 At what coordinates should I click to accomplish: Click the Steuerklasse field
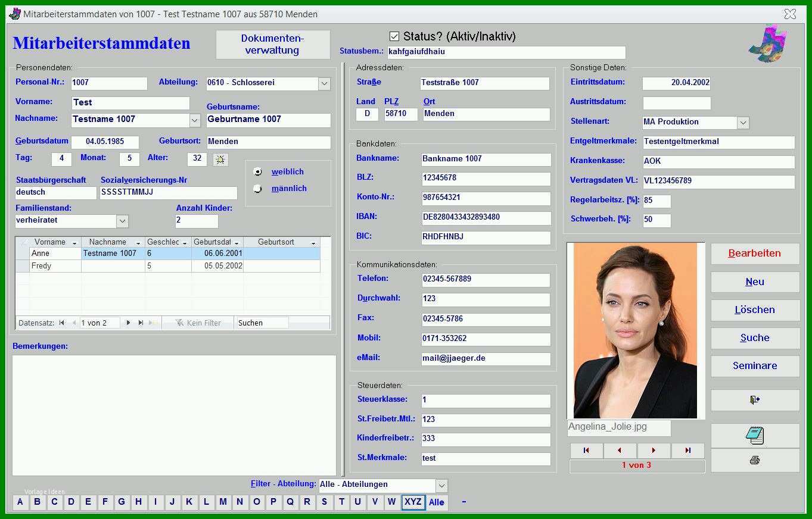point(486,401)
